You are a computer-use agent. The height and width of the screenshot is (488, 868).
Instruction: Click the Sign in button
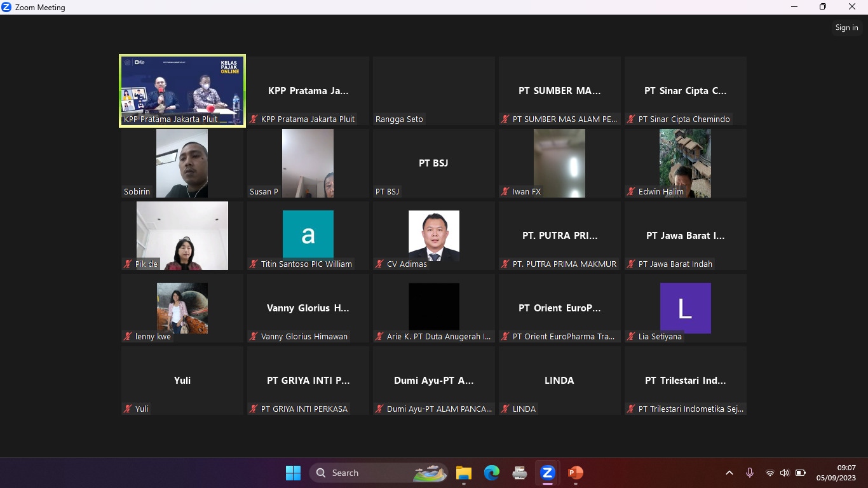coord(846,27)
